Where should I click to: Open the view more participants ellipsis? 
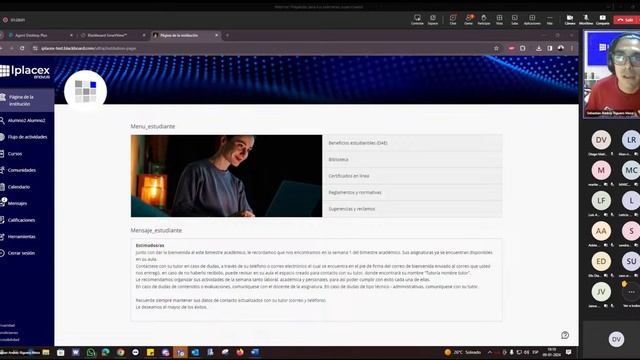coord(631,292)
